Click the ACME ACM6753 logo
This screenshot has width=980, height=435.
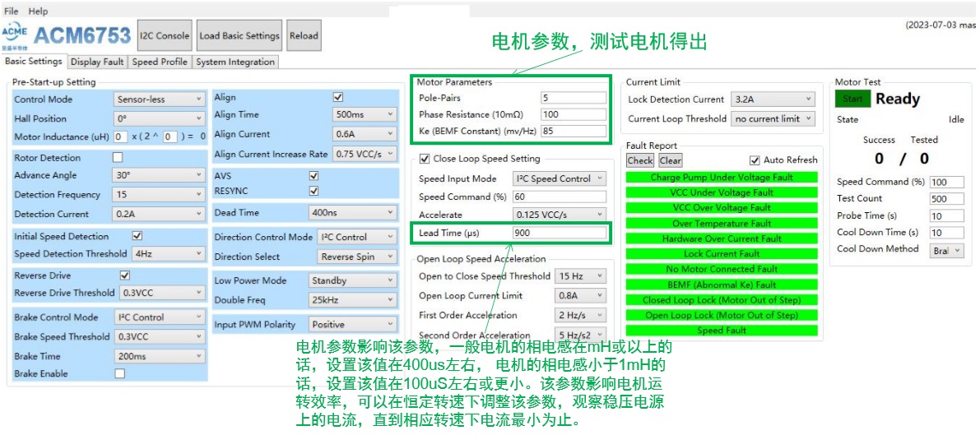click(66, 36)
